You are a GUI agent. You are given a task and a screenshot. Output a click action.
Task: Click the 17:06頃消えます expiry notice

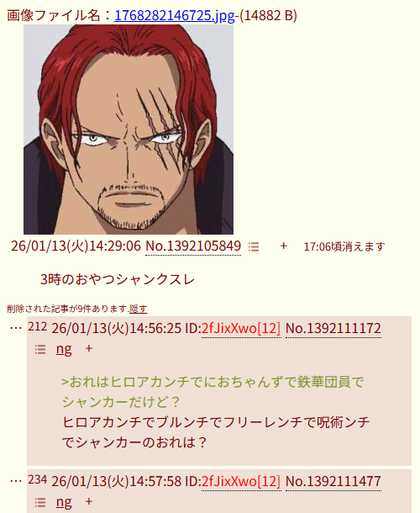click(x=344, y=246)
